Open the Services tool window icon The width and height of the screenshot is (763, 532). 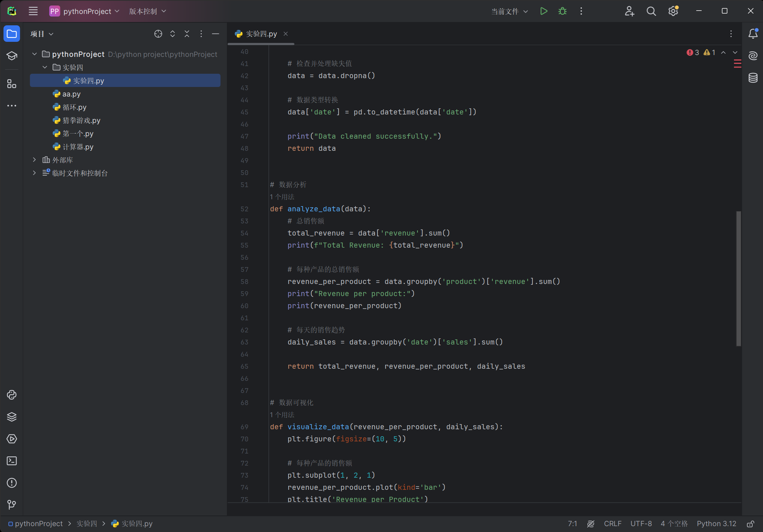(x=12, y=439)
